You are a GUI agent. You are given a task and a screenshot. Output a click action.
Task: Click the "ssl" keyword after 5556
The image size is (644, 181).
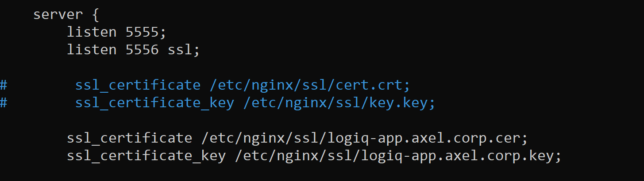[x=180, y=49]
